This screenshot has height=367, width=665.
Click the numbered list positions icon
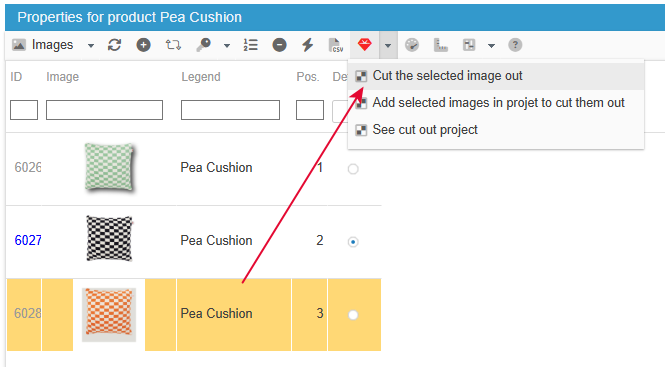point(251,45)
